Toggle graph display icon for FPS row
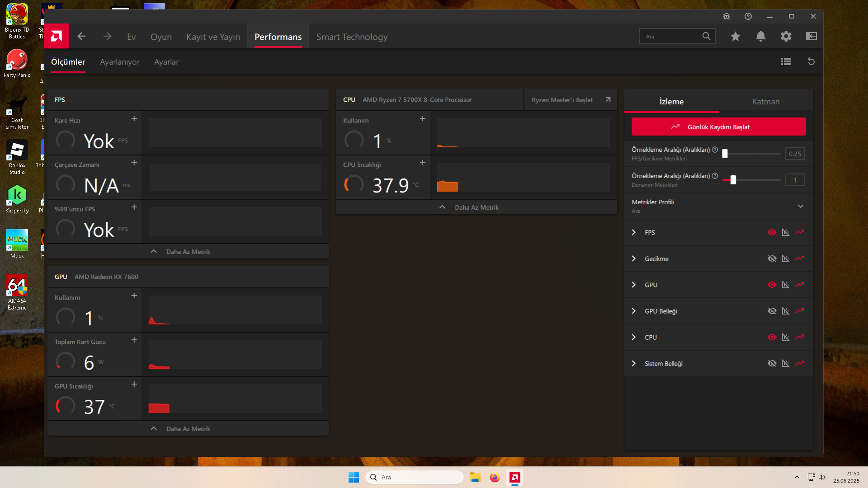This screenshot has width=868, height=488. 786,232
